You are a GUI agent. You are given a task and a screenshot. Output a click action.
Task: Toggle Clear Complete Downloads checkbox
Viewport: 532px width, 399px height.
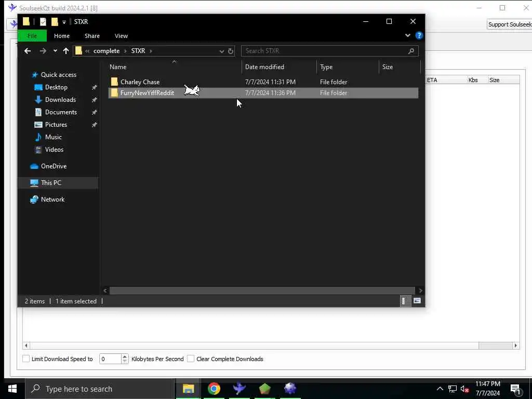tap(191, 358)
